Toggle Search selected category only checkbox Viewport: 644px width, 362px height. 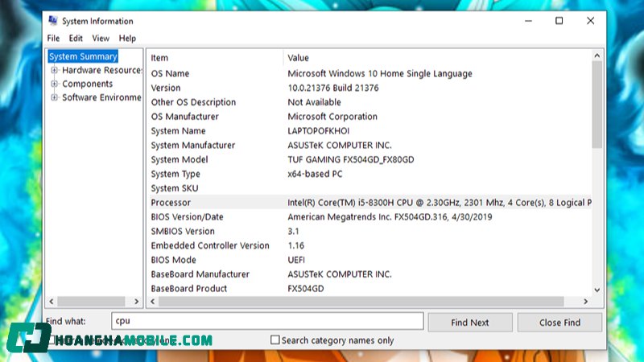[x=53, y=340]
